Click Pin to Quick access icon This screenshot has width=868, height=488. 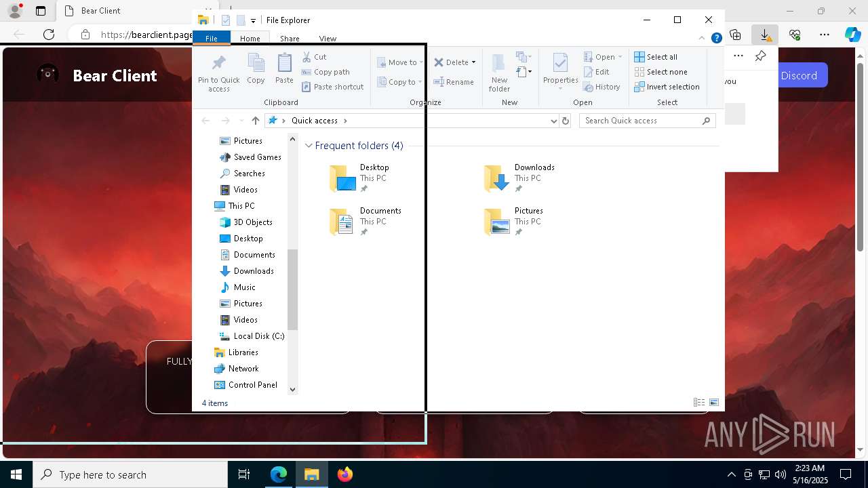[x=218, y=73]
